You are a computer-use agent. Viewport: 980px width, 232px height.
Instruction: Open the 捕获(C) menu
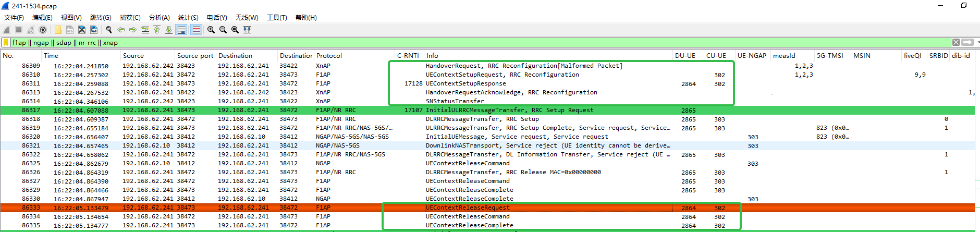point(130,18)
